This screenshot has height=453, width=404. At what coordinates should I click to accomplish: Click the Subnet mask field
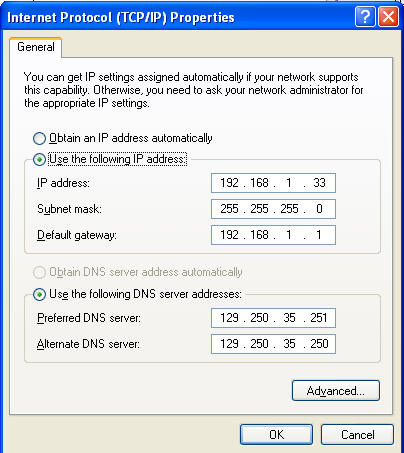(x=273, y=209)
